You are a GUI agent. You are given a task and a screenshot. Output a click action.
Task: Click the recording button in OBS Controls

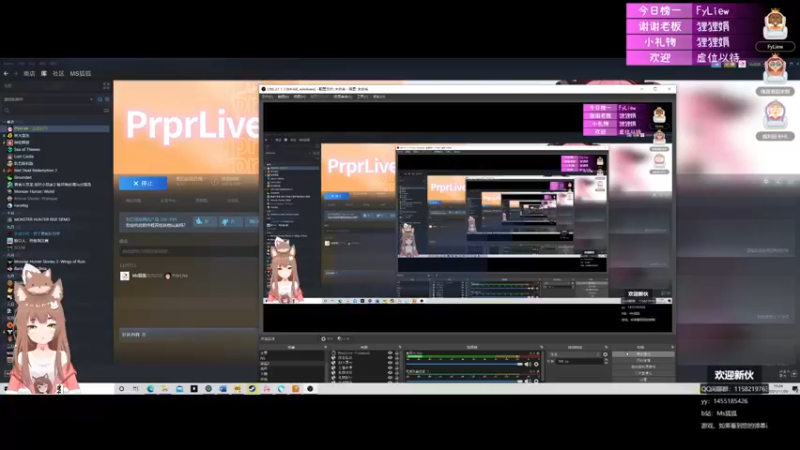[643, 360]
